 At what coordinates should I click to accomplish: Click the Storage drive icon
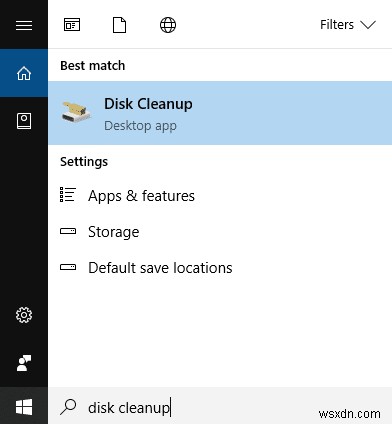(68, 231)
